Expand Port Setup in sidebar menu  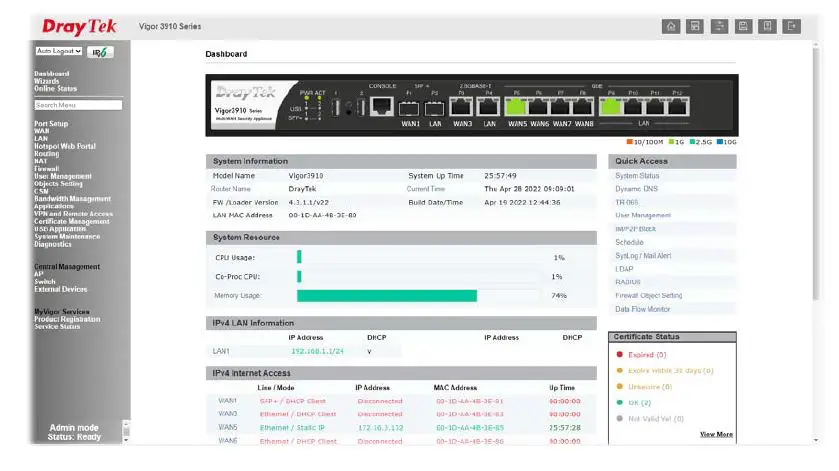coord(51,124)
